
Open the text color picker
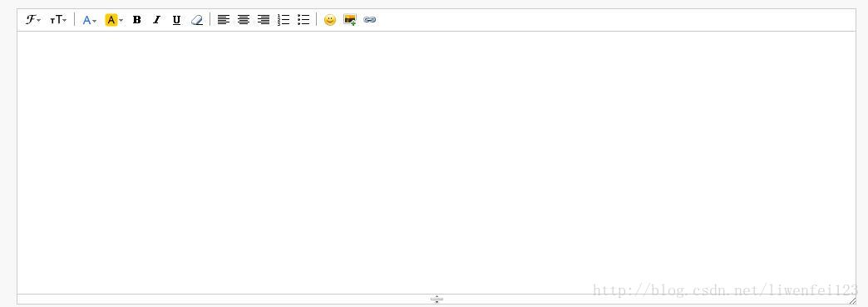89,20
